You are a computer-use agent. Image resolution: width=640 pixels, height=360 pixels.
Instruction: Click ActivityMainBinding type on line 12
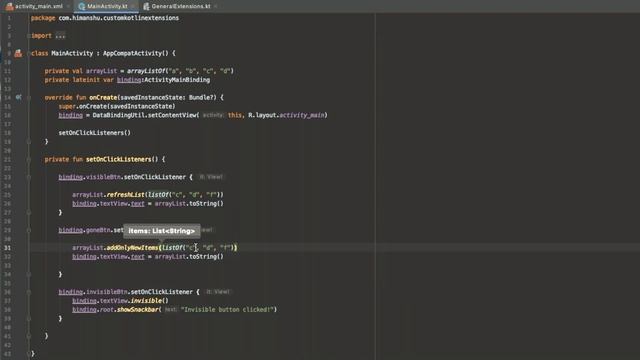pyautogui.click(x=177, y=80)
